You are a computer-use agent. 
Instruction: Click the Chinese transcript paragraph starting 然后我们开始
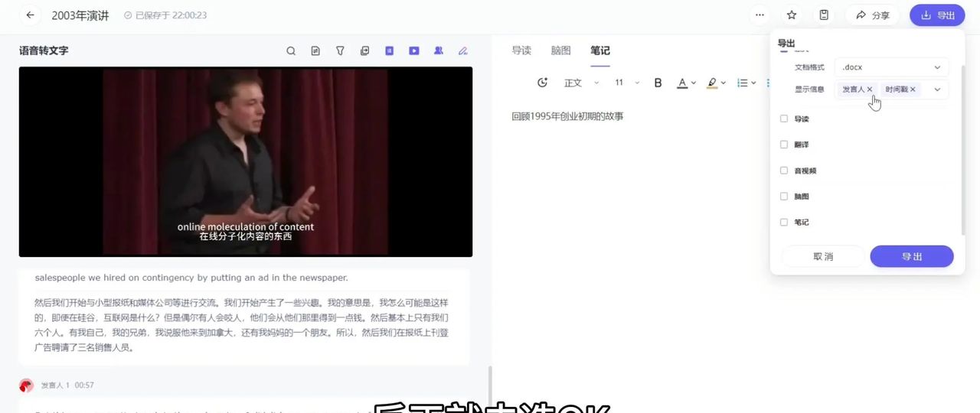[241, 324]
